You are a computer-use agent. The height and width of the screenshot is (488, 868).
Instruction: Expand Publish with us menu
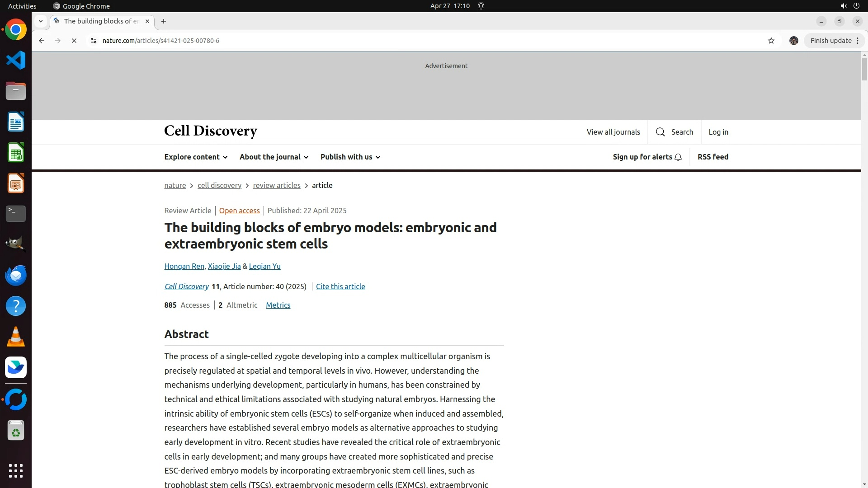pyautogui.click(x=350, y=157)
